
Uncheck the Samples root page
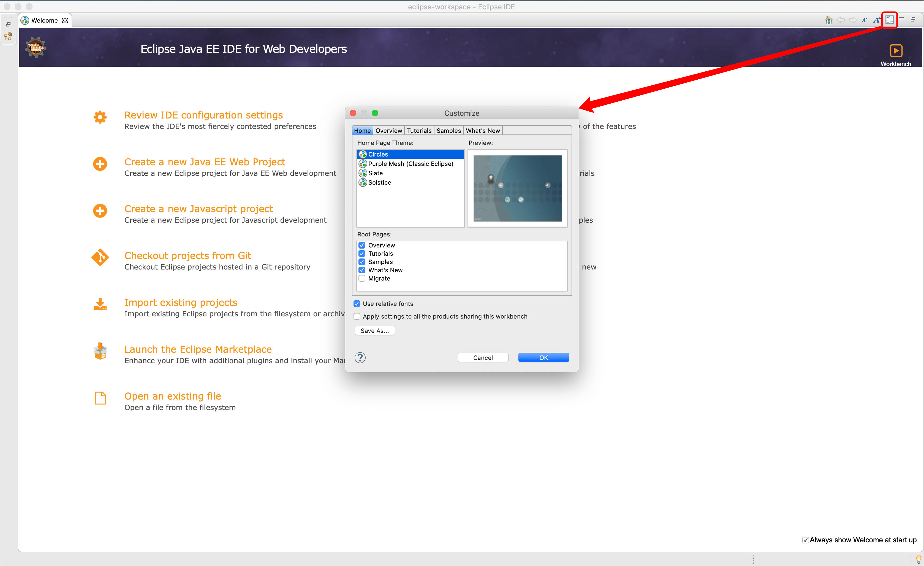(362, 262)
